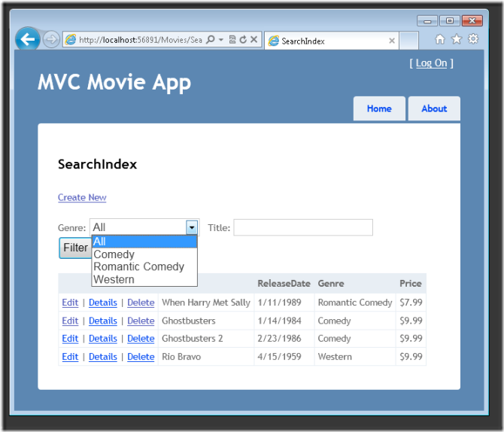
Task: Go to the Home navigation tab
Action: tap(379, 108)
